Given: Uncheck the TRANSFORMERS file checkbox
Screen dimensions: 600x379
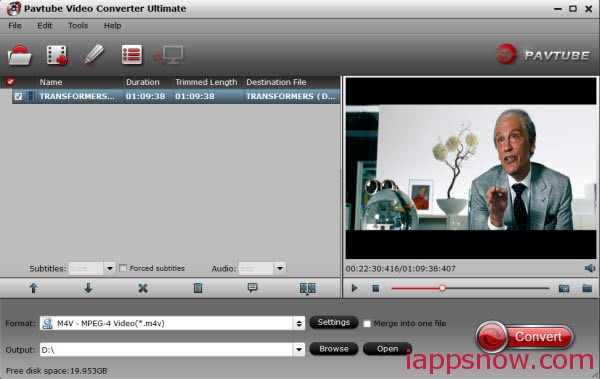Looking at the screenshot, I should [x=18, y=96].
